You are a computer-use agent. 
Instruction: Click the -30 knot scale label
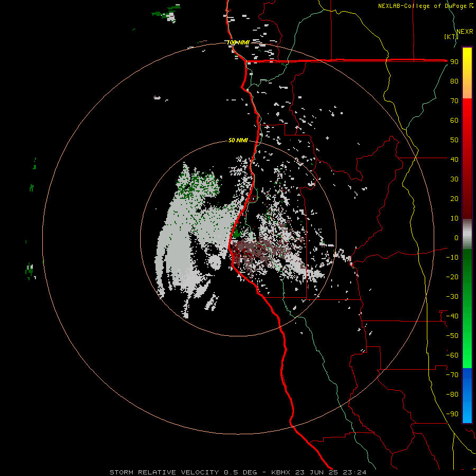click(452, 297)
